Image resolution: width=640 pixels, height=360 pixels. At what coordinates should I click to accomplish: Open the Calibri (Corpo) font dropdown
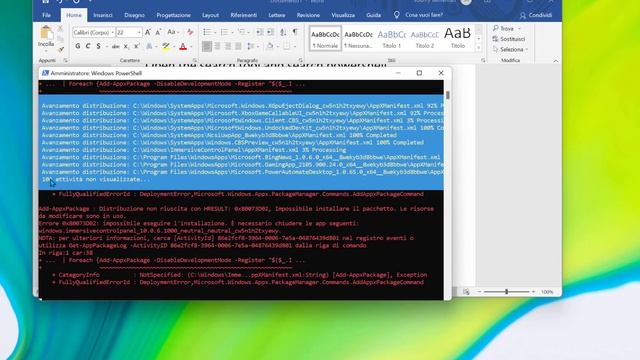[113, 32]
